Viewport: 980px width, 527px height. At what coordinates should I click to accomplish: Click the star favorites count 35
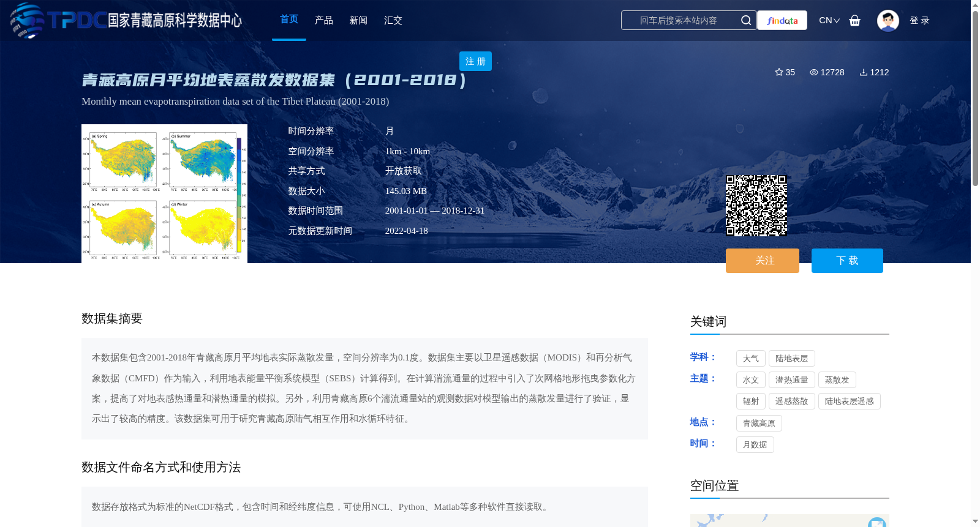(785, 72)
